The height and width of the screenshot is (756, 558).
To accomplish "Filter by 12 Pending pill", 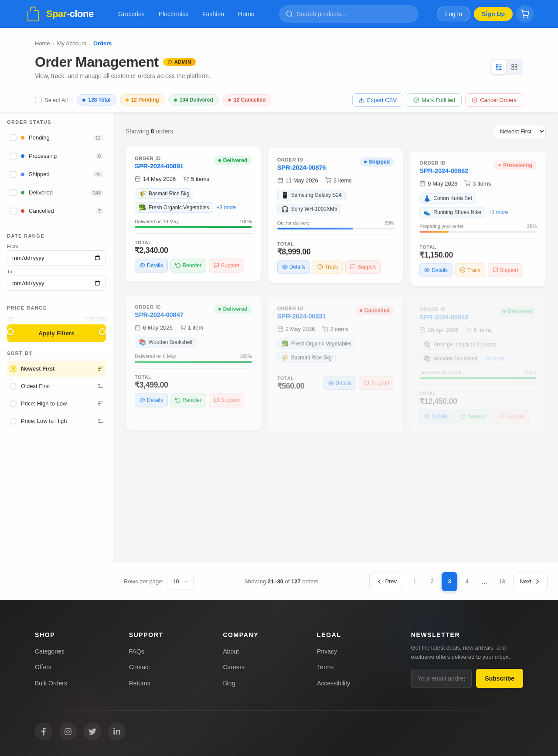I will pos(142,100).
